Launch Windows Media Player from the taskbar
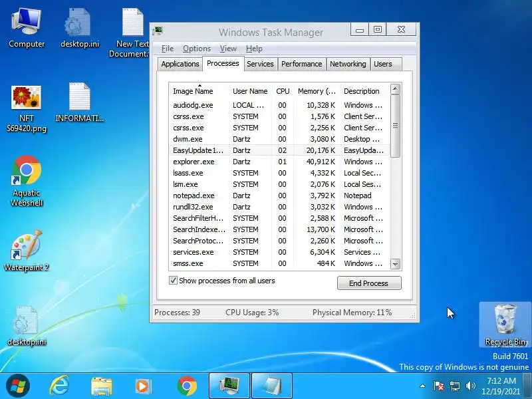The image size is (532, 399). coord(143,386)
